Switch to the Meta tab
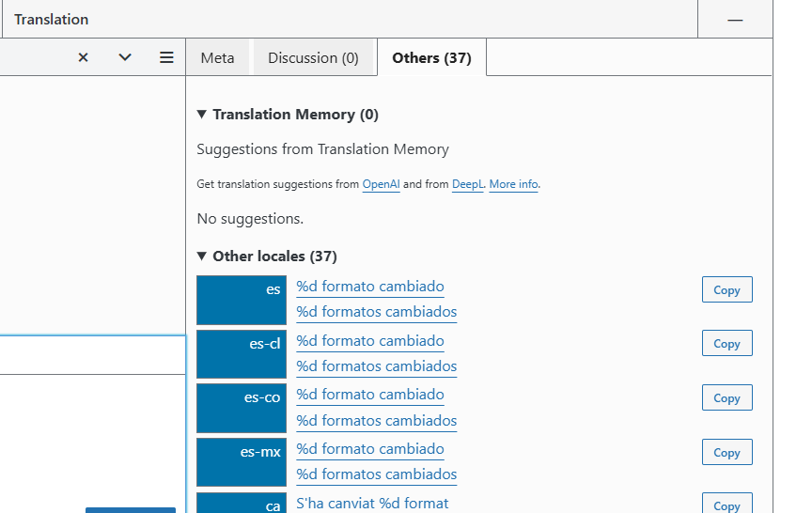This screenshot has height=513, width=812. coord(217,58)
